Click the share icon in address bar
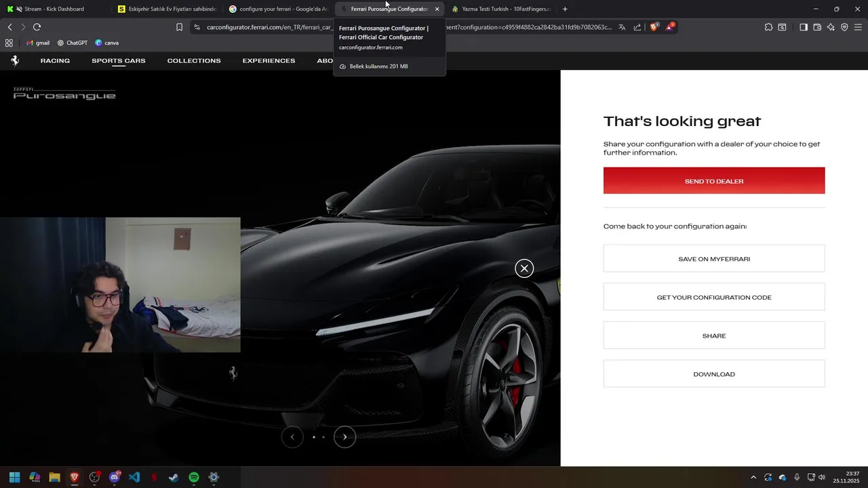Screen dimensions: 868x488 click(637, 27)
